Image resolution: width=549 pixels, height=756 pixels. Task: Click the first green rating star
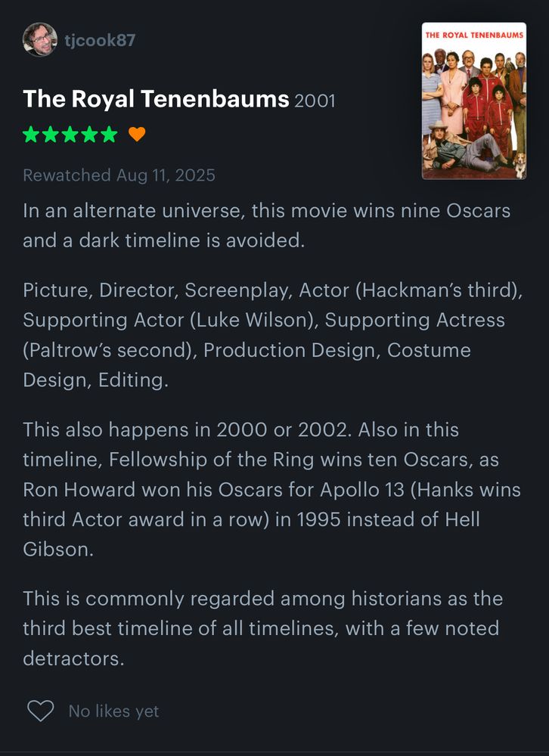click(31, 134)
